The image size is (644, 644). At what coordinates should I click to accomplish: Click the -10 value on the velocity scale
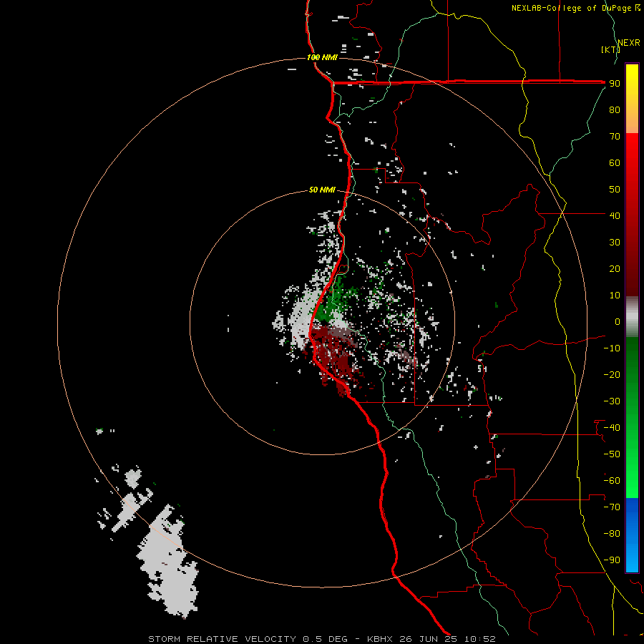click(612, 348)
